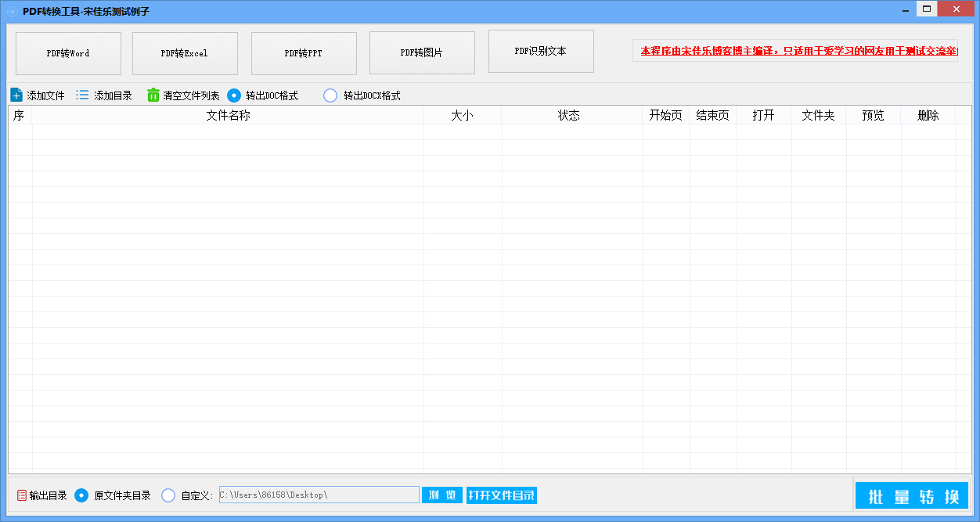980x522 pixels.
Task: Close the PDF转换工具 window
Action: pyautogui.click(x=956, y=9)
